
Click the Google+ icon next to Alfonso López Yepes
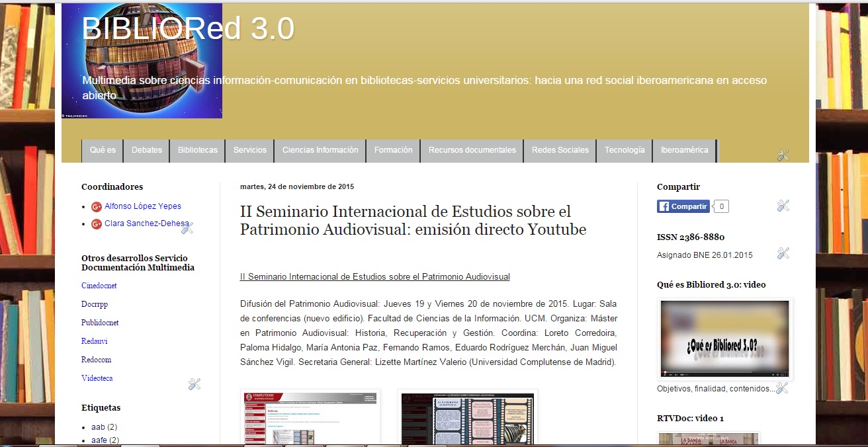click(x=97, y=207)
